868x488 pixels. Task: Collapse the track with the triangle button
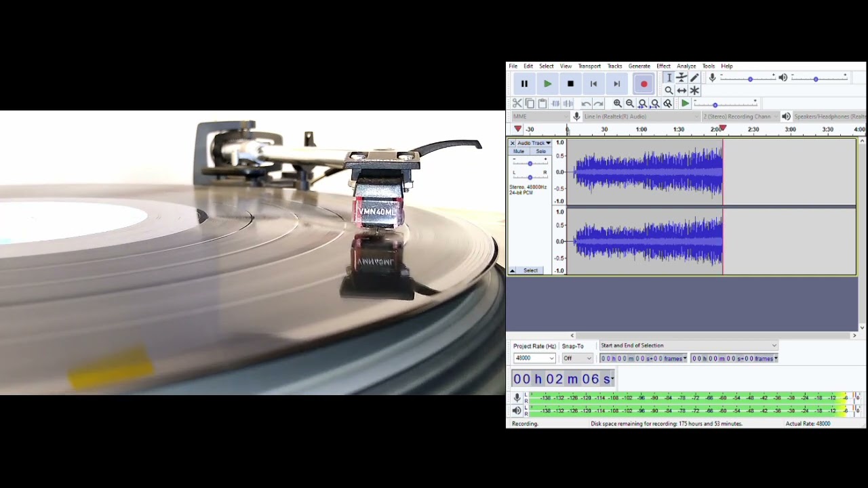click(x=513, y=270)
